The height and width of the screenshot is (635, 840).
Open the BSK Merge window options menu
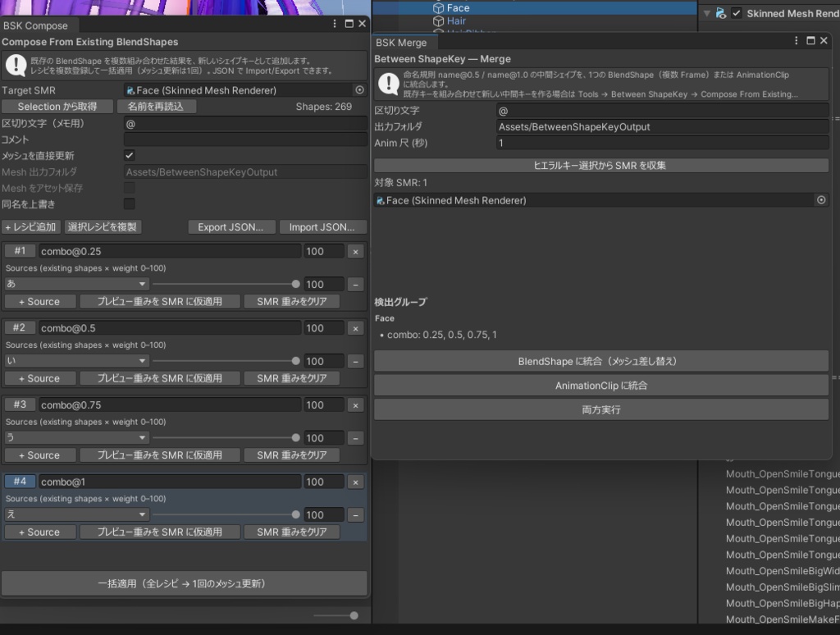click(796, 41)
